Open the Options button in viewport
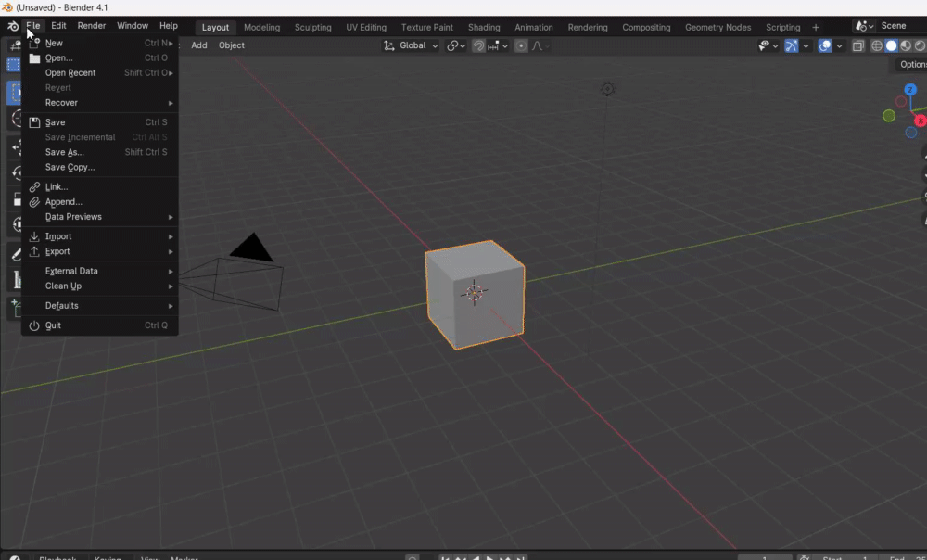The image size is (927, 560). click(x=910, y=65)
